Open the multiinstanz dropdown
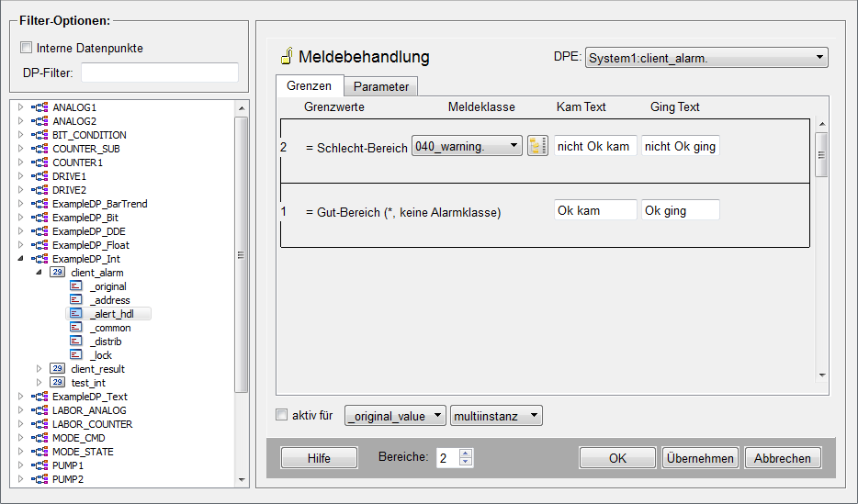 (x=496, y=416)
